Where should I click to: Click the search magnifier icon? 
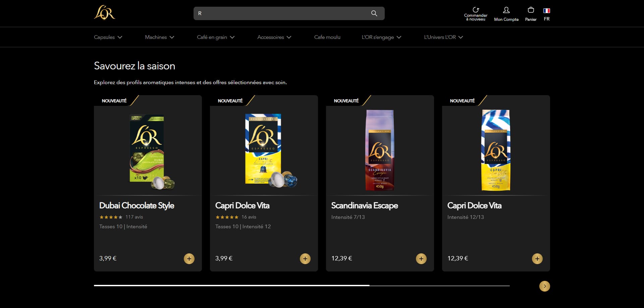[x=374, y=13]
